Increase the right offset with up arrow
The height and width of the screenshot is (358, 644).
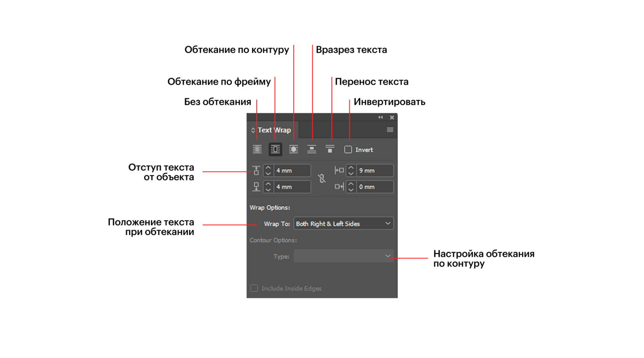[351, 184]
